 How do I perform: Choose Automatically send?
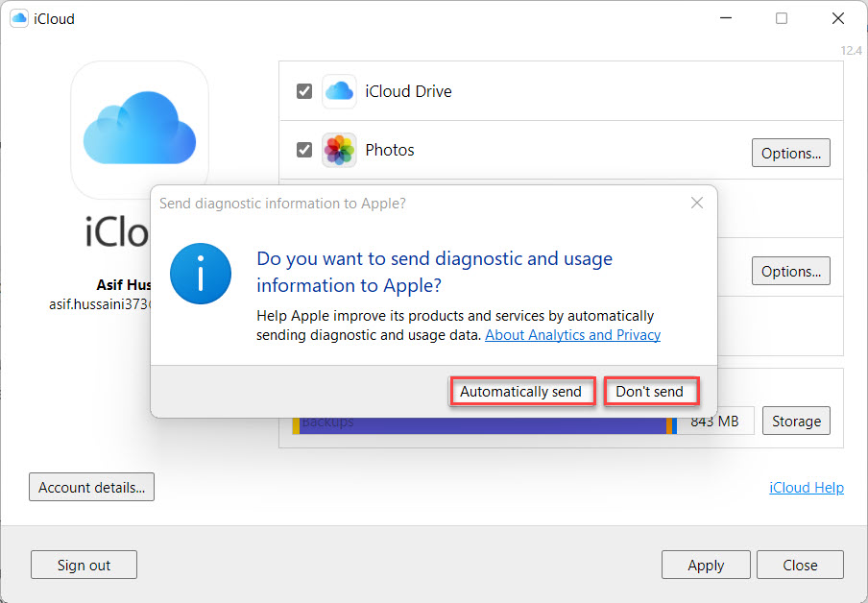tap(520, 392)
